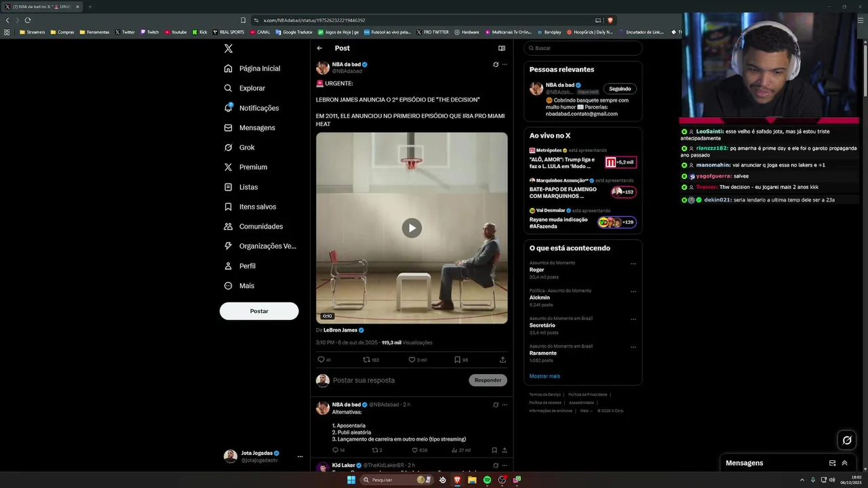Open Youtube bookmark in bookmarks bar

[176, 32]
